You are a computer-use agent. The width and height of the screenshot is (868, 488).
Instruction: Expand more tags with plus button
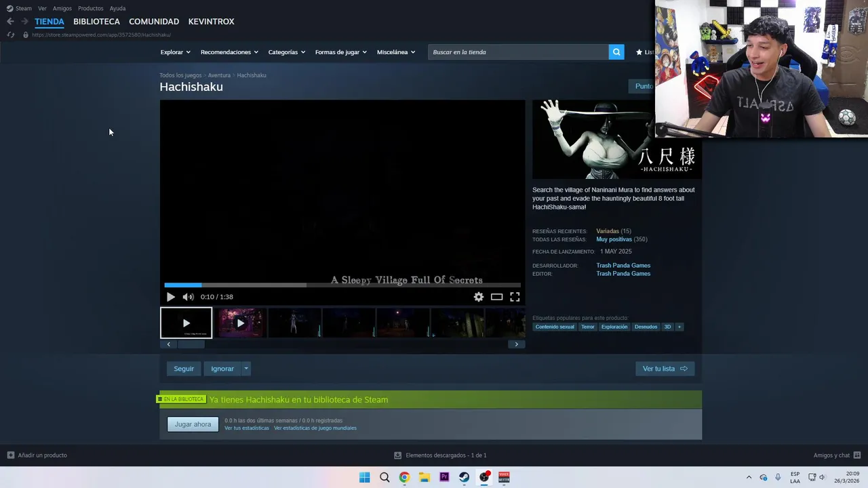click(679, 327)
